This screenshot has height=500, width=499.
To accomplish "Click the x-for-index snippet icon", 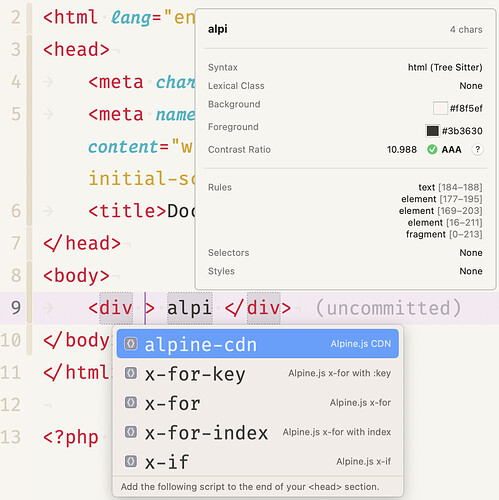I will [x=131, y=432].
